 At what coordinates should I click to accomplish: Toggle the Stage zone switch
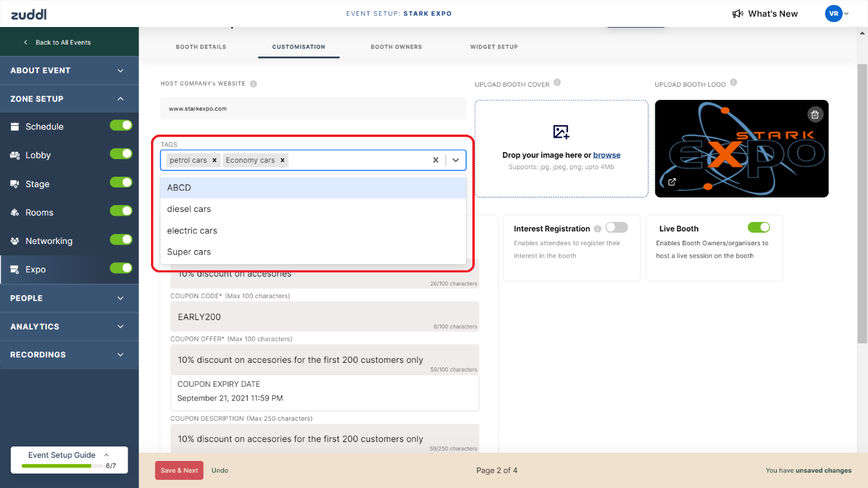(x=121, y=182)
